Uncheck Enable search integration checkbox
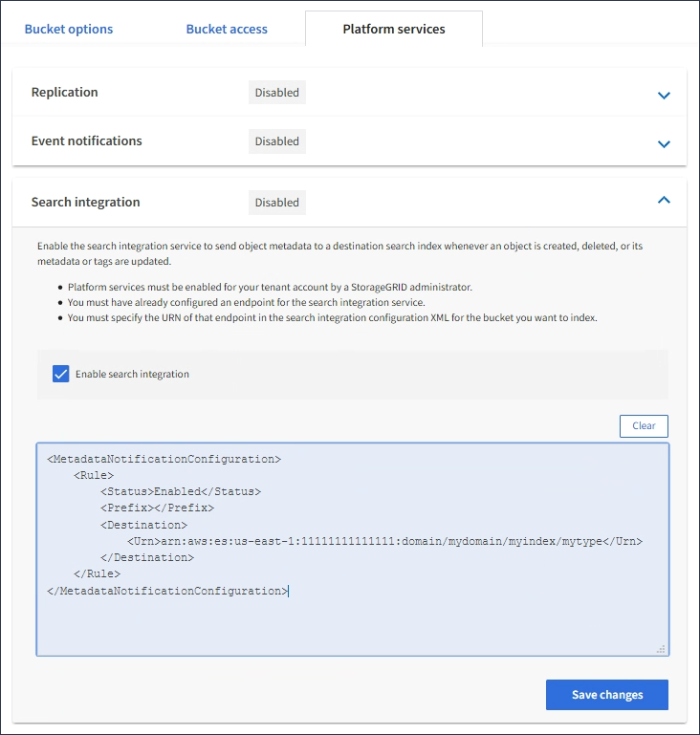The image size is (700, 735). point(61,374)
